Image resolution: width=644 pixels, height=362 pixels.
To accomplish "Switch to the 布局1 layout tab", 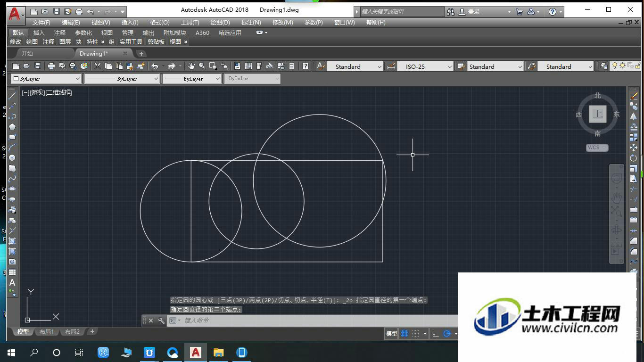I will pos(46,331).
